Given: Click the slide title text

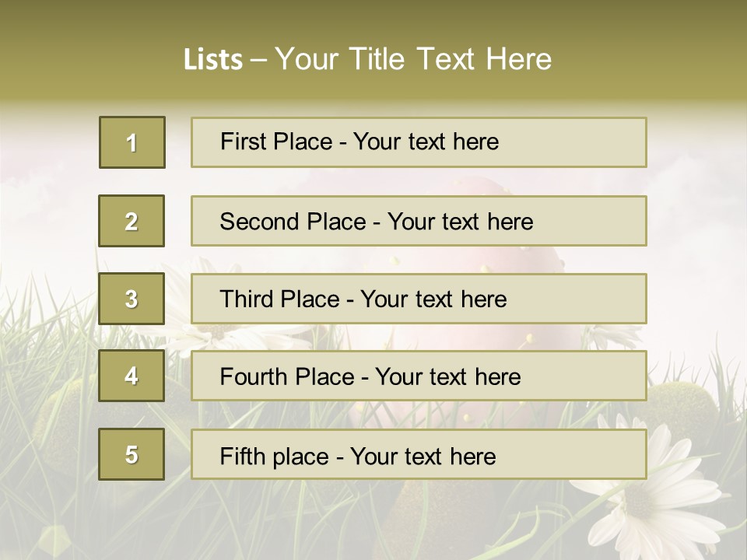Looking at the screenshot, I should 367,59.
